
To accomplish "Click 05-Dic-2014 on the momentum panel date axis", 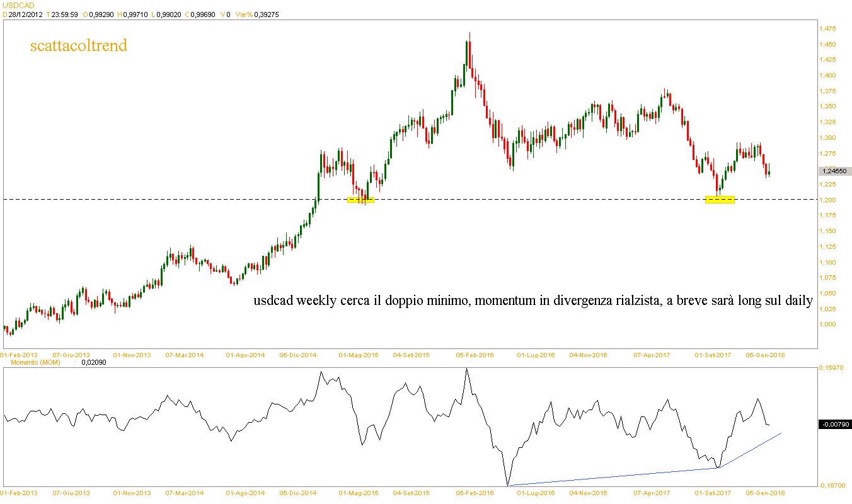I will pyautogui.click(x=298, y=492).
